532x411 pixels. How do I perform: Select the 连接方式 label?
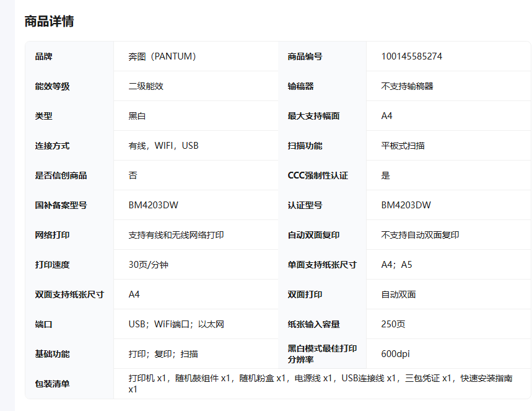(x=52, y=146)
